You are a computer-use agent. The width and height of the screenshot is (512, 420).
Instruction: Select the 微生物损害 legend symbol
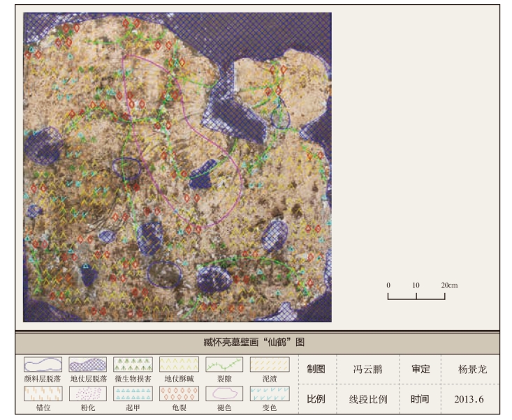point(133,364)
